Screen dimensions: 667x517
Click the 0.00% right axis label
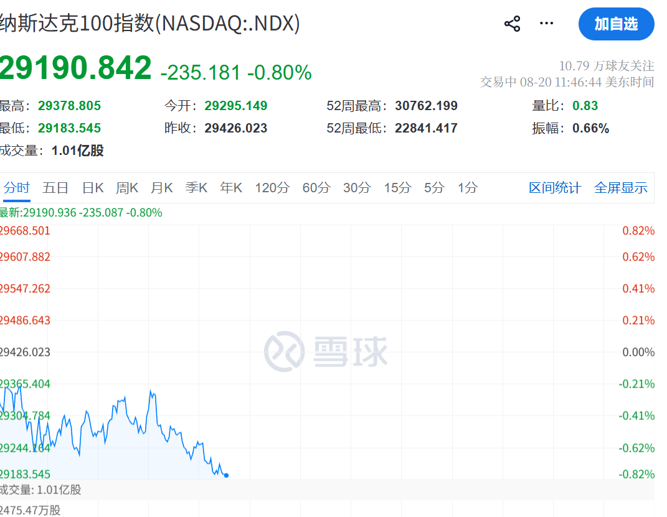click(638, 352)
